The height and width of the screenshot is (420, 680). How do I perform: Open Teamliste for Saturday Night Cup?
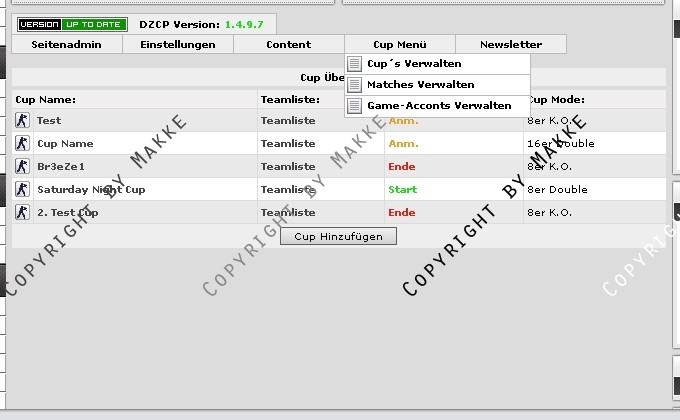(x=288, y=190)
